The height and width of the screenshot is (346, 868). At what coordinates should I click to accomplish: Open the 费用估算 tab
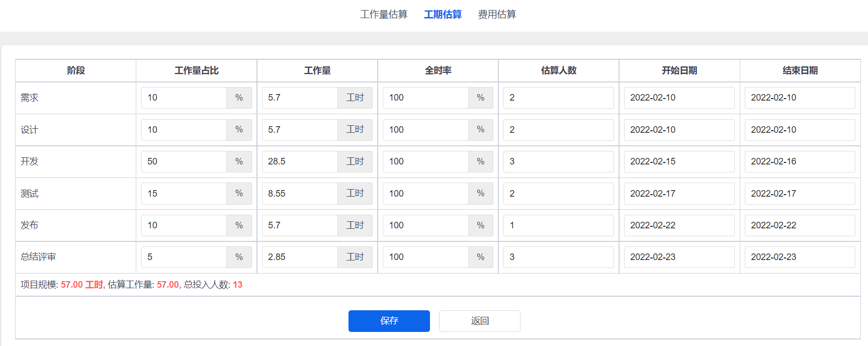[x=497, y=15]
